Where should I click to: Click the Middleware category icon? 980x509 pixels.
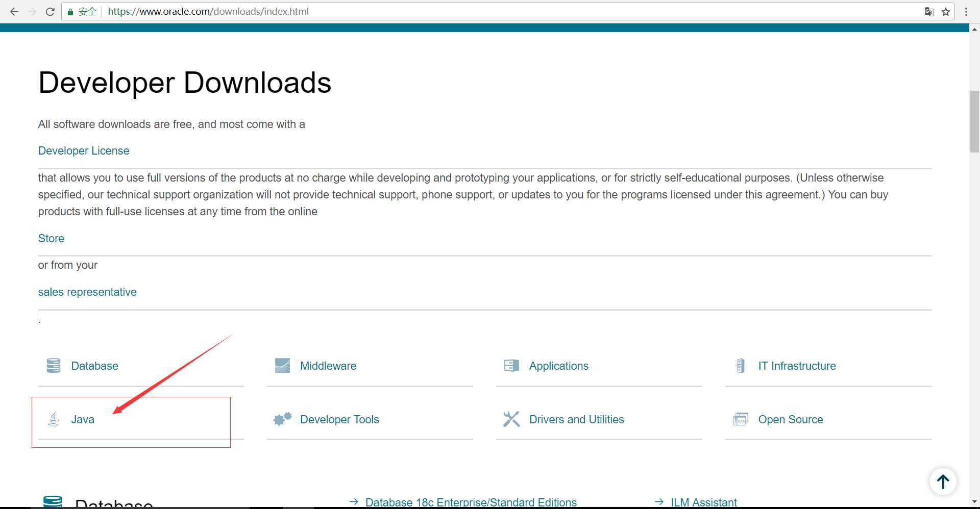282,366
